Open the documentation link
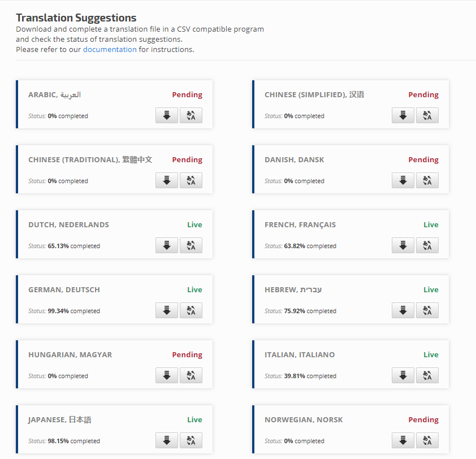 pyautogui.click(x=110, y=49)
